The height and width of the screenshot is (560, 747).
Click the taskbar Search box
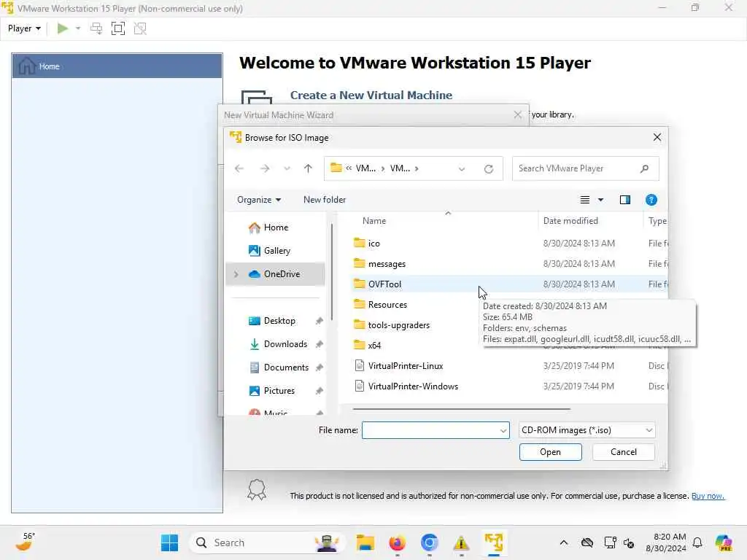[x=267, y=542]
